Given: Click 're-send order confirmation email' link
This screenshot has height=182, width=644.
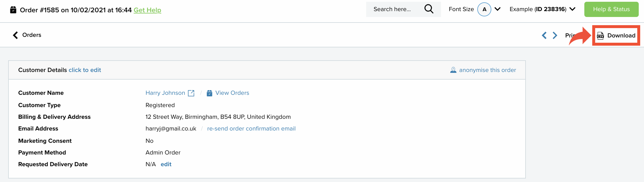Looking at the screenshot, I should point(251,128).
